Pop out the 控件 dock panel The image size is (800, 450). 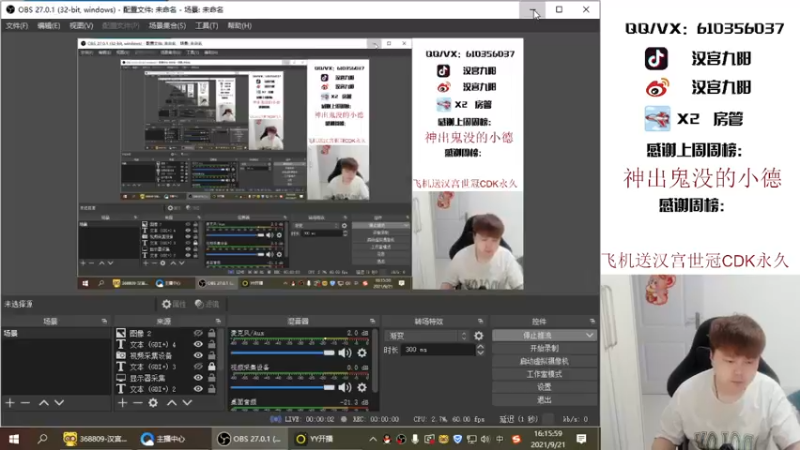click(592, 321)
